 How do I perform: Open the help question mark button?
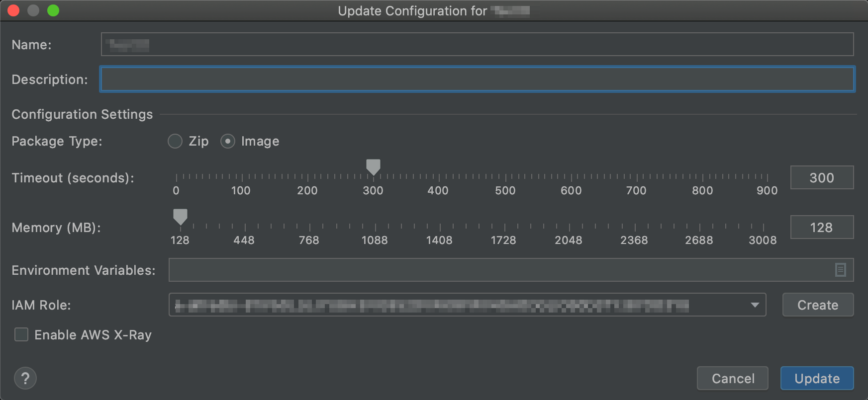[x=25, y=378]
